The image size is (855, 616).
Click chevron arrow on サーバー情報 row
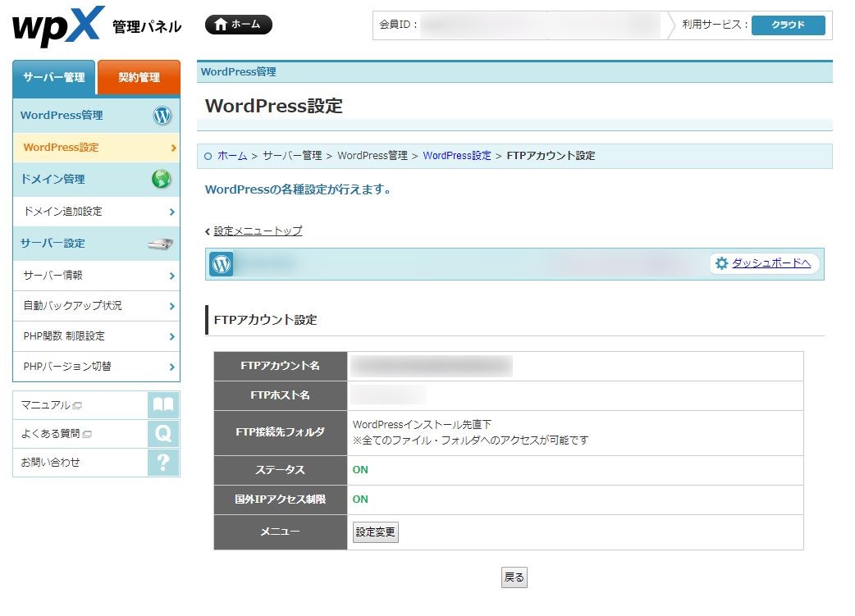click(x=171, y=276)
